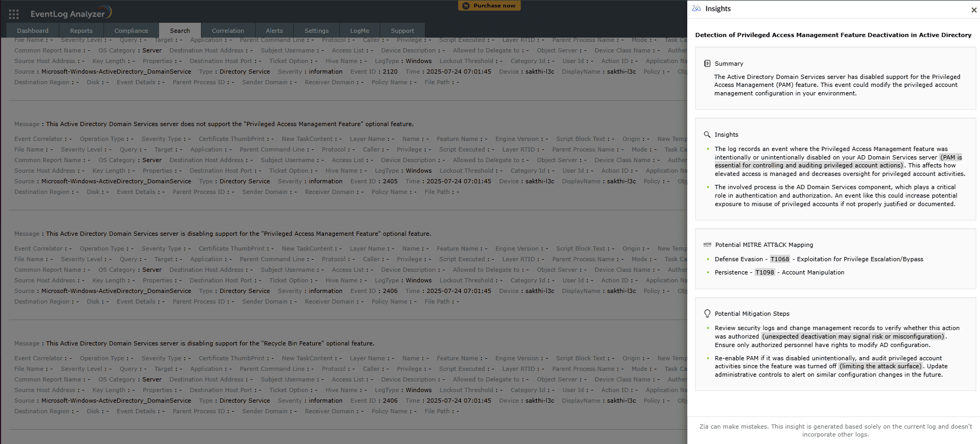Click the Mitigation Steps lightbulb icon
Viewport: 980px width, 444px height.
point(707,314)
